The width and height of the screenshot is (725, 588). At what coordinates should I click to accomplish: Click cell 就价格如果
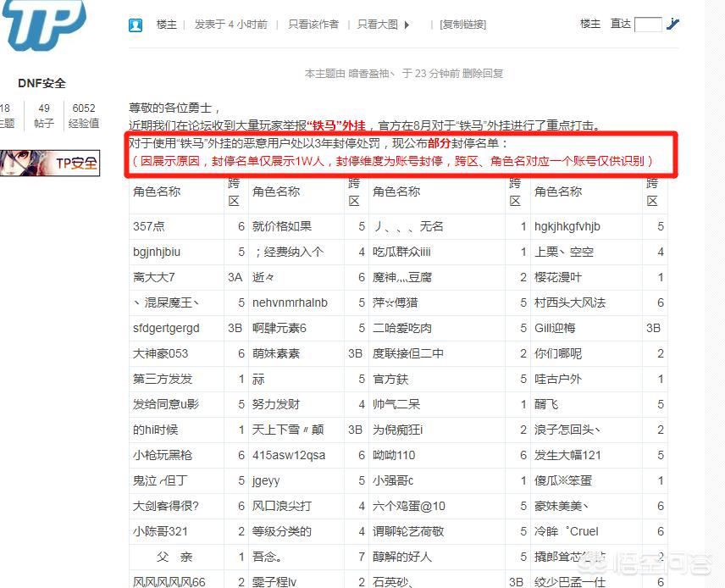[x=282, y=226]
